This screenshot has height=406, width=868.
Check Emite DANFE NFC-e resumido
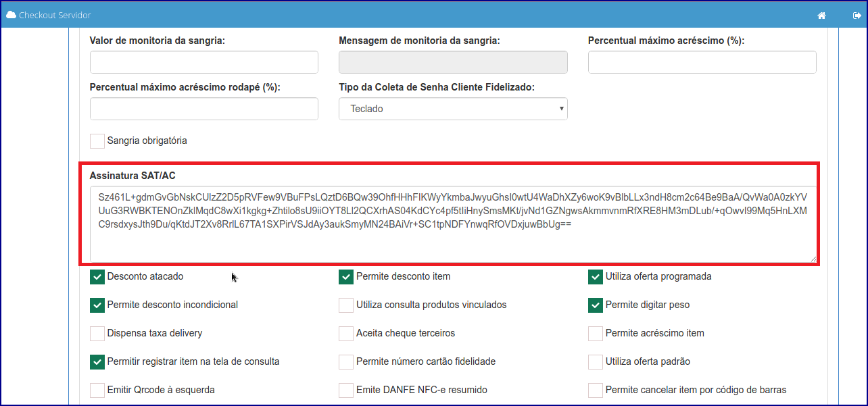click(x=346, y=390)
